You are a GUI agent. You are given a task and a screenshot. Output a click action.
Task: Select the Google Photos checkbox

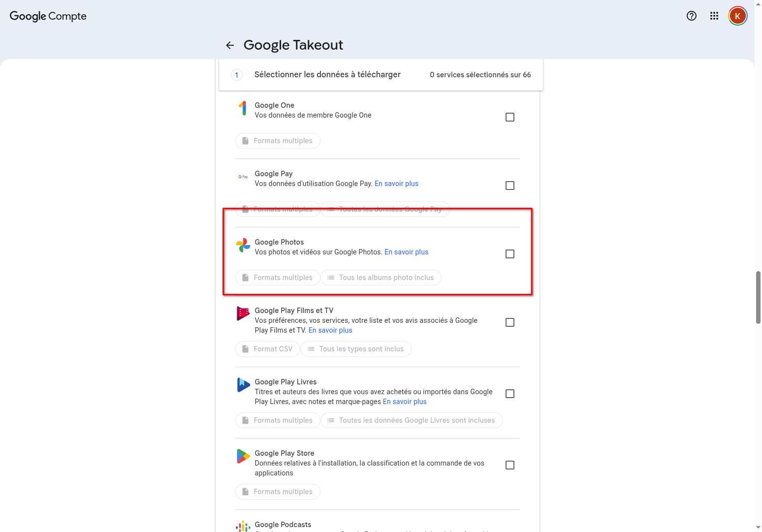coord(510,254)
